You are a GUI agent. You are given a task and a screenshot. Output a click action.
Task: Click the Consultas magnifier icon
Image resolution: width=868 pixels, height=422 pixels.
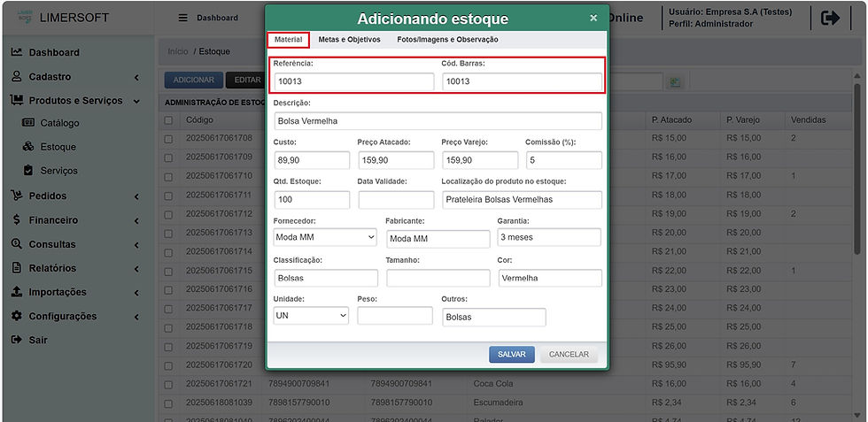coord(17,243)
